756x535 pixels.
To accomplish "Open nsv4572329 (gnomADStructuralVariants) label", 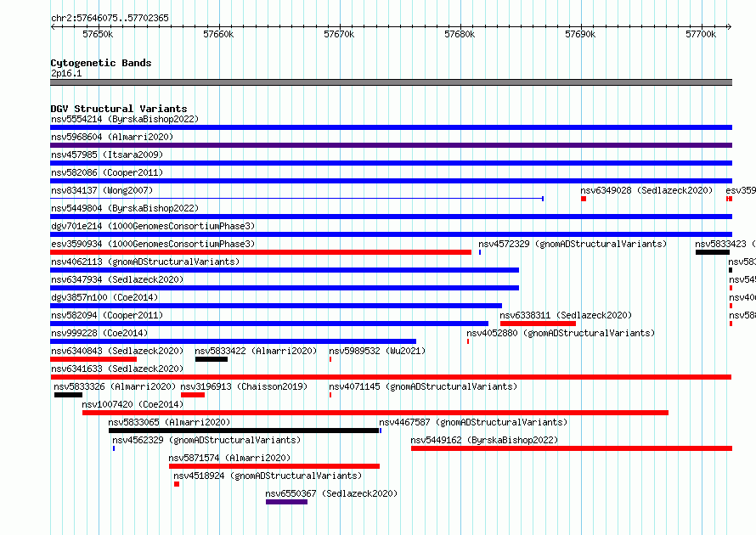I will point(573,244).
